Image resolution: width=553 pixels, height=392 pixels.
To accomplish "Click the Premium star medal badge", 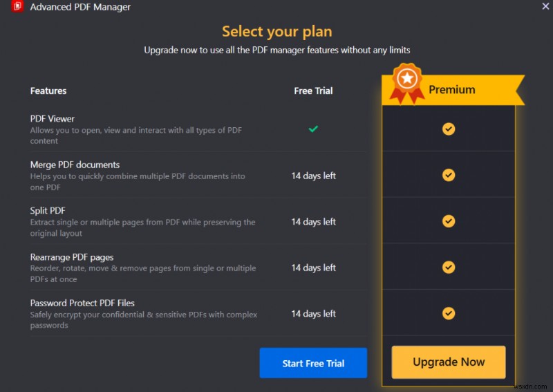I will tap(407, 82).
